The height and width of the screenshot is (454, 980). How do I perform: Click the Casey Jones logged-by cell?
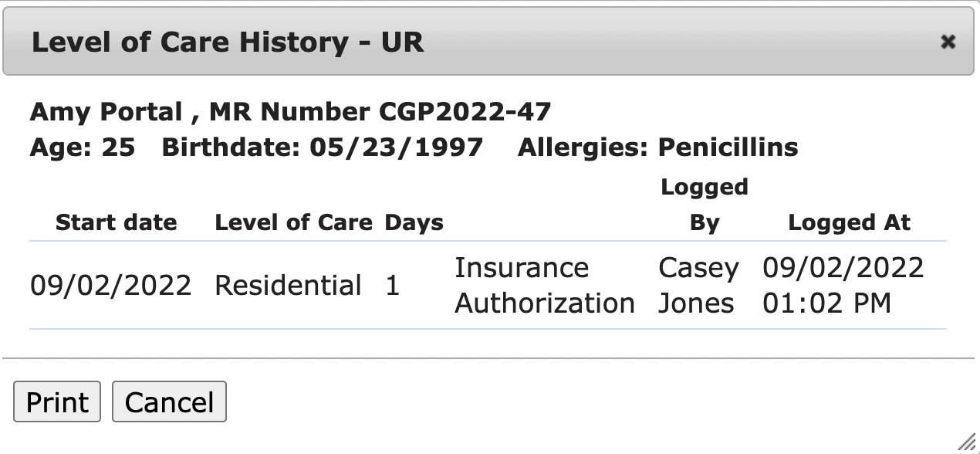698,286
